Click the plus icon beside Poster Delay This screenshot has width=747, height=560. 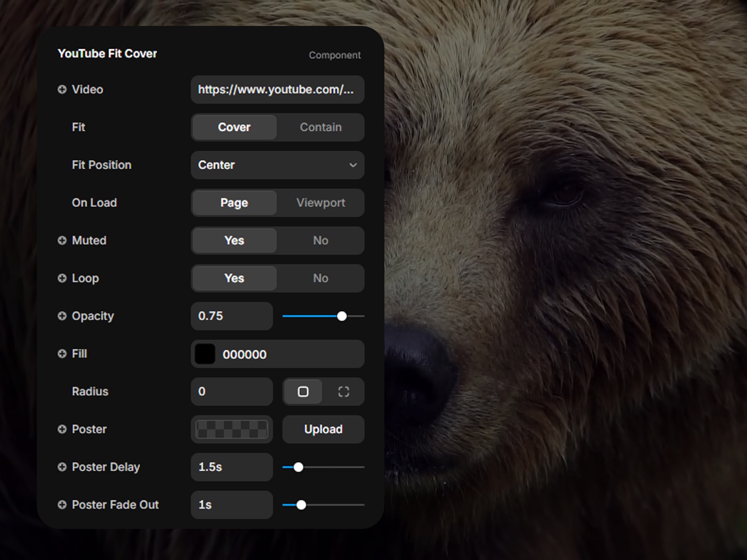tap(62, 467)
